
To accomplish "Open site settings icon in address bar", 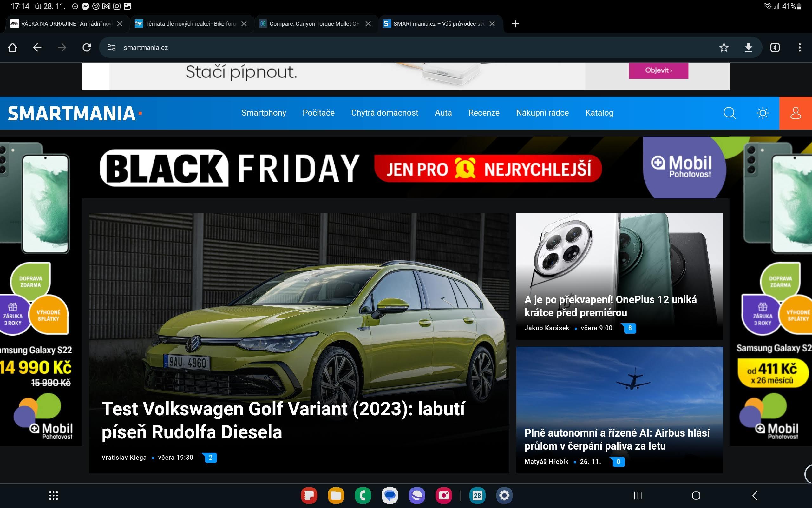I will pyautogui.click(x=111, y=47).
